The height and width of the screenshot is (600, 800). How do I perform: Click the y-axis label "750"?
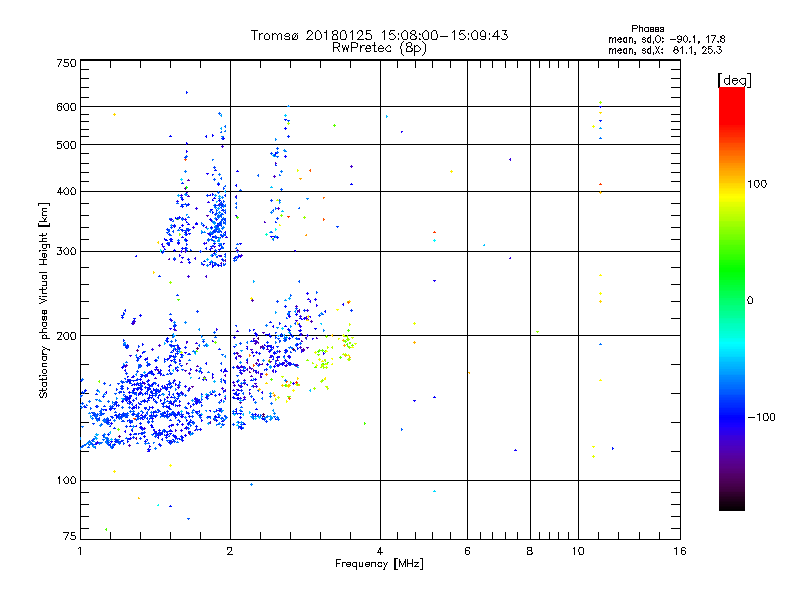point(66,63)
